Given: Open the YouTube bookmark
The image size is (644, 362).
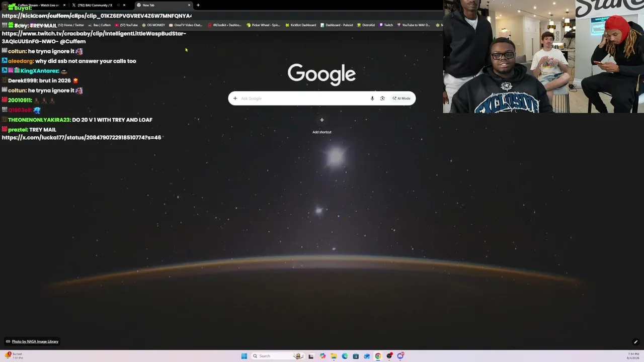Looking at the screenshot, I should [x=126, y=25].
